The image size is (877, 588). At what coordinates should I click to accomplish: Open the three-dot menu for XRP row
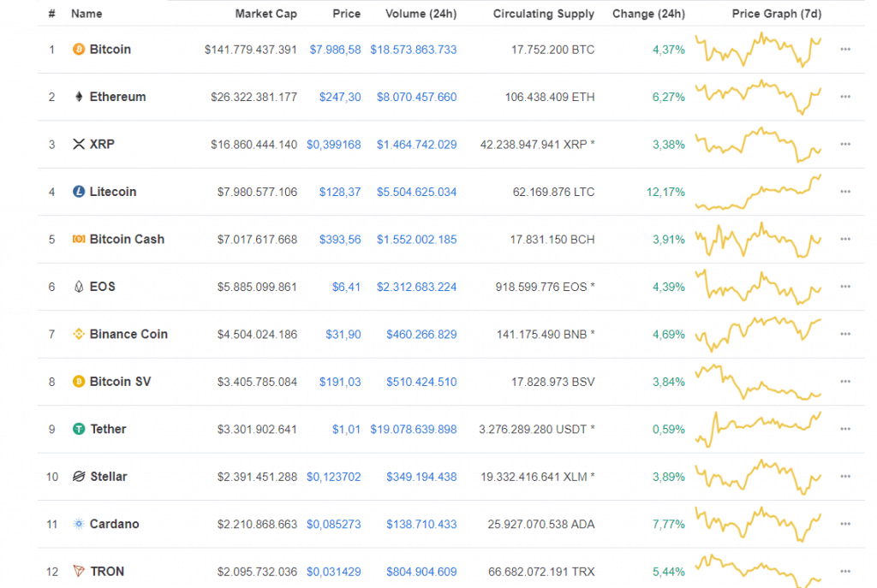tap(845, 144)
